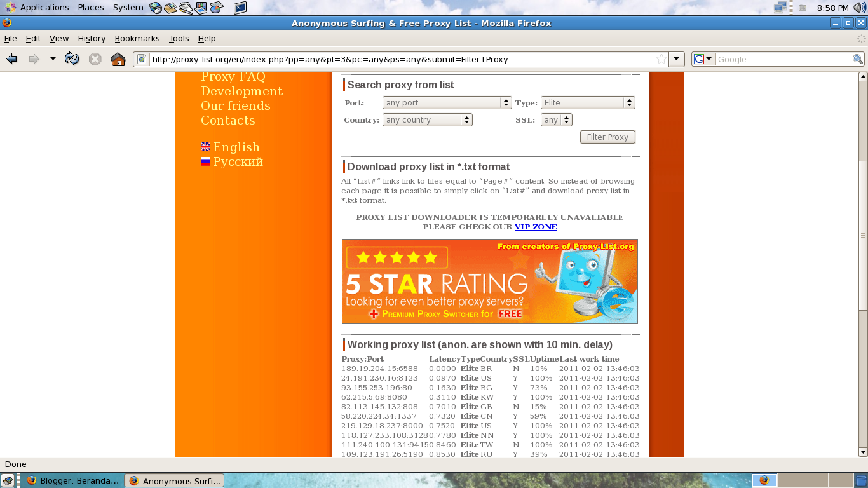
Task: Click the Filter Proxy button
Action: tap(607, 137)
